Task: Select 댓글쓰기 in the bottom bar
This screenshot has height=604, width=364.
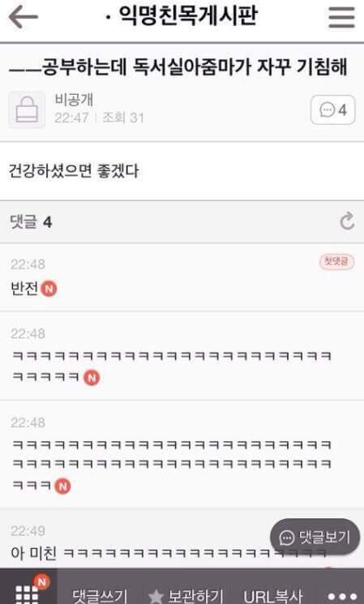Action: pos(100,596)
